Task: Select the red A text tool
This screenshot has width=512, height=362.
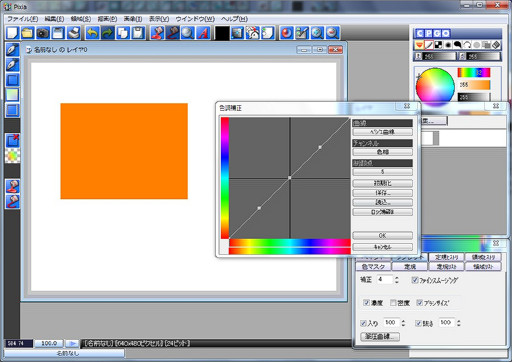Action: pos(203,33)
